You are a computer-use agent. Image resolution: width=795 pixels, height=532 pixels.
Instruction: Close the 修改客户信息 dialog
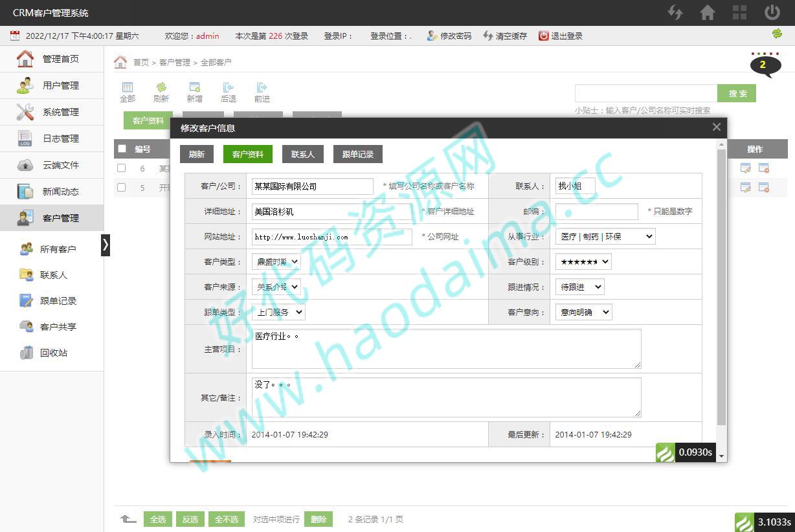716,127
